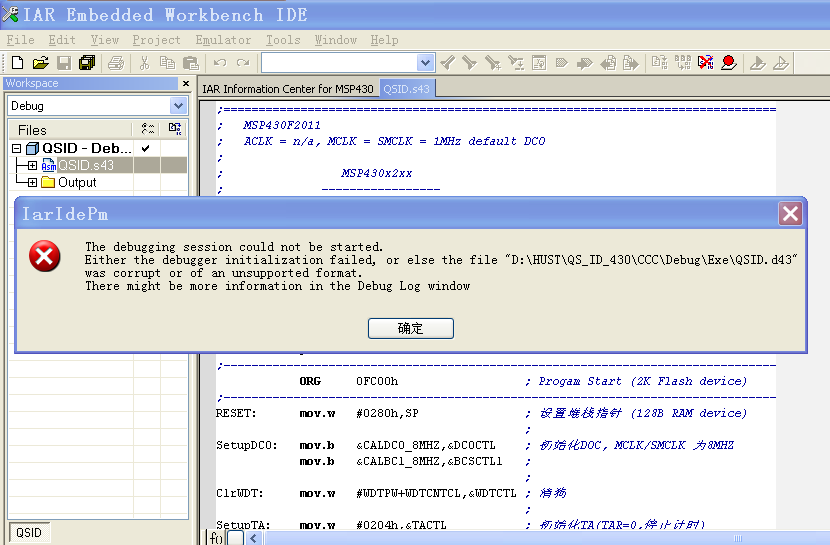The width and height of the screenshot is (830, 545).
Task: Switch to IAR Information Center for MSP430 tab
Action: click(288, 89)
